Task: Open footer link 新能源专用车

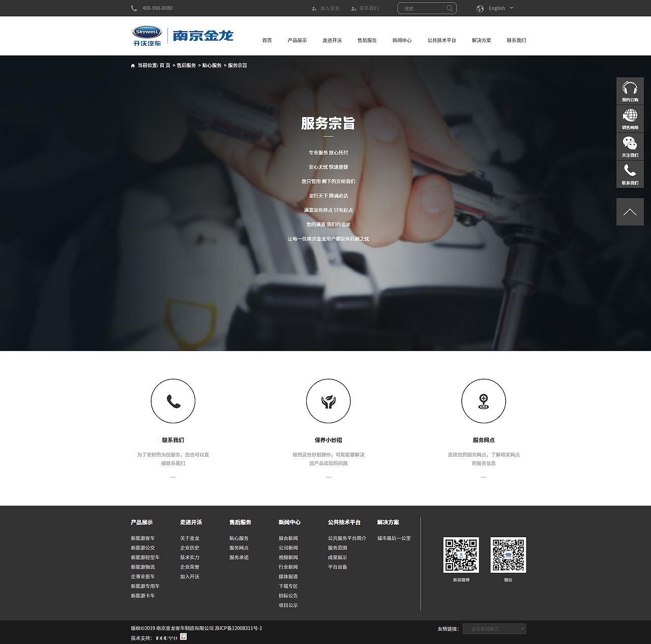Action: [x=145, y=586]
